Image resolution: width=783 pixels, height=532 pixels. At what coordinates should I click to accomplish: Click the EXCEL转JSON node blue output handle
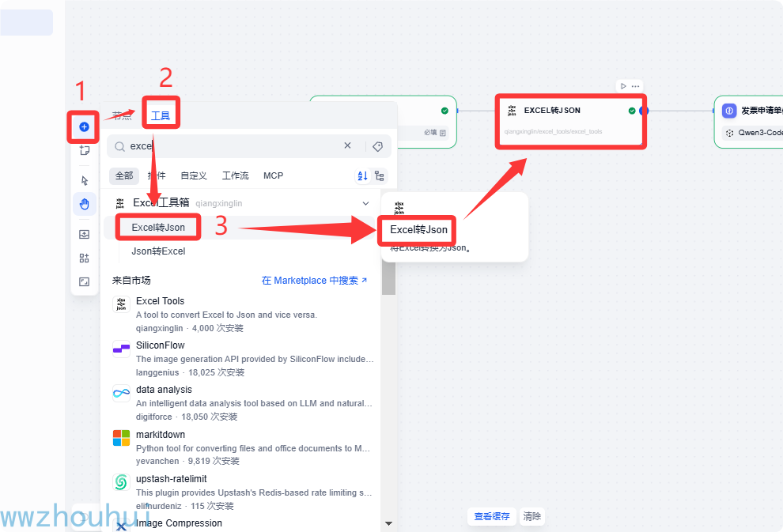[643, 111]
